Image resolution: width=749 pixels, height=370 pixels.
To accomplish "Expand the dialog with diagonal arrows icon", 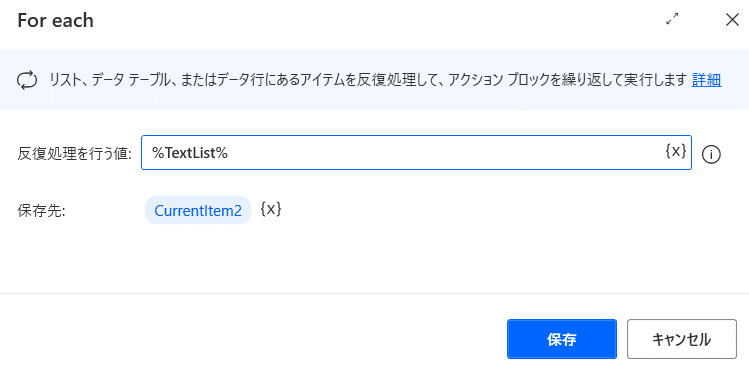I will click(673, 20).
